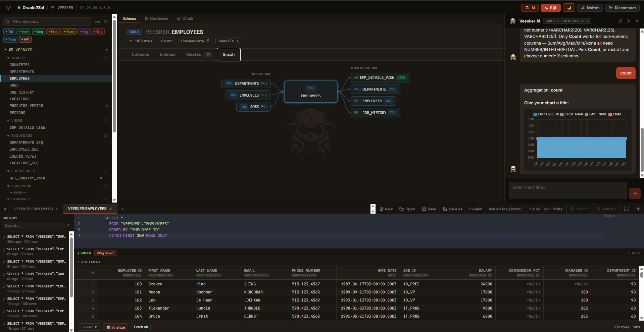Open the OAuth tab
Screen dimensions: 644x332
click(185, 18)
